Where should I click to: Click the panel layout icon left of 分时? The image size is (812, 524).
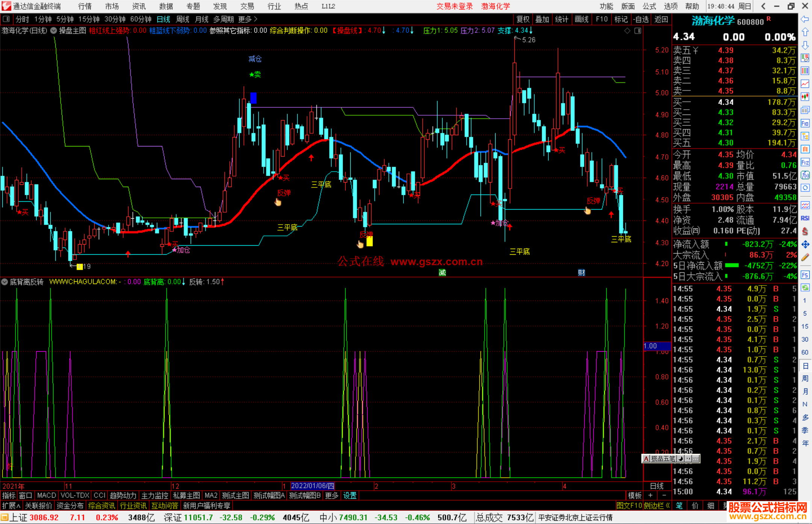tap(6, 19)
